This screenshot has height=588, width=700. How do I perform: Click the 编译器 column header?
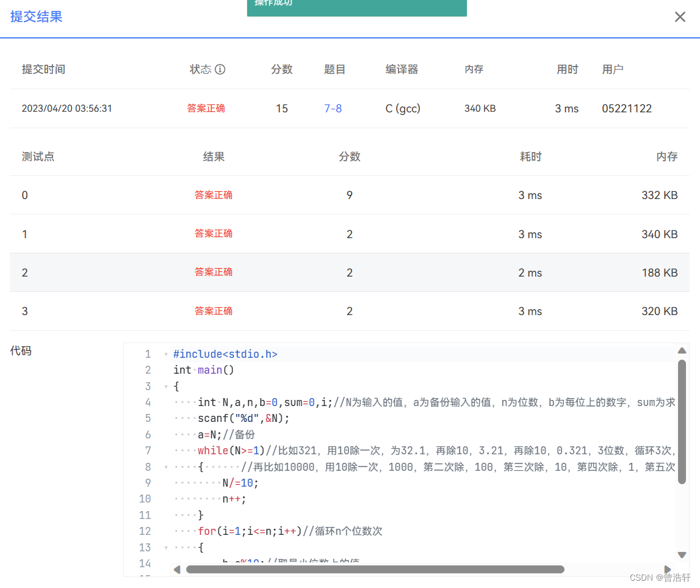click(x=402, y=69)
